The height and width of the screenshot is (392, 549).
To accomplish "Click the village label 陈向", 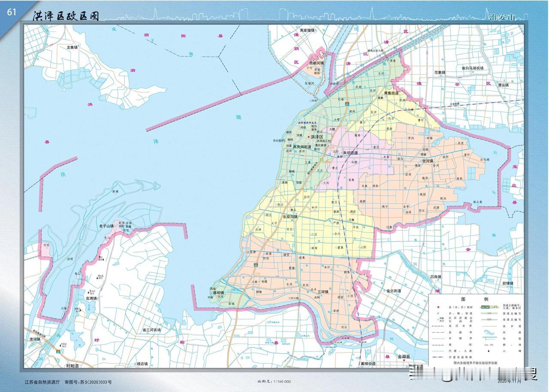I will (443, 199).
